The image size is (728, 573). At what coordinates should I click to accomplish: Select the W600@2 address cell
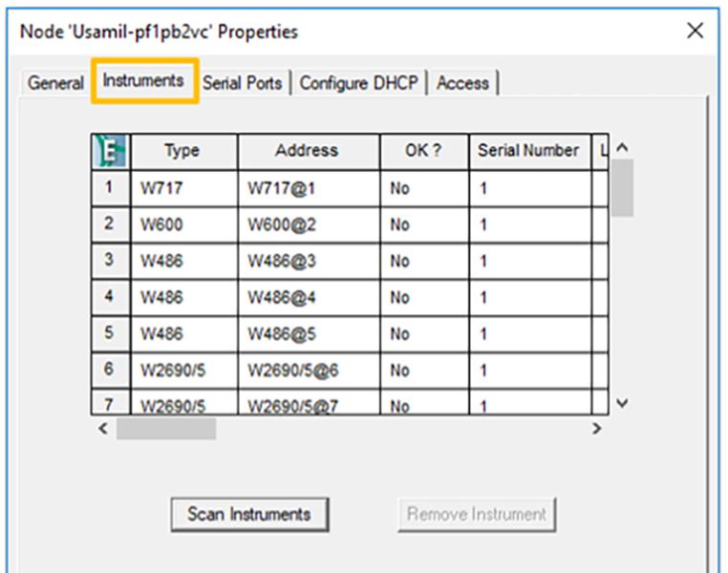pos(306,224)
